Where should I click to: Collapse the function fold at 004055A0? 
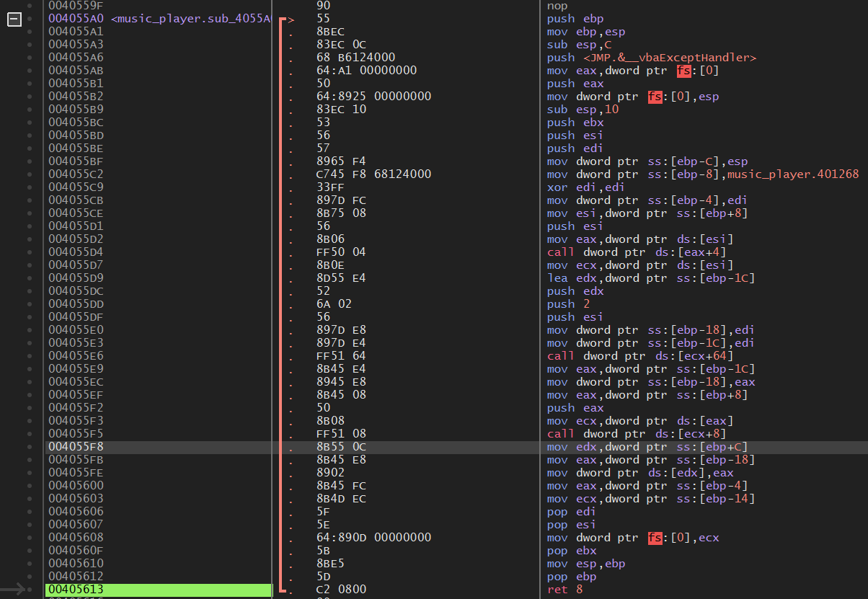click(14, 19)
